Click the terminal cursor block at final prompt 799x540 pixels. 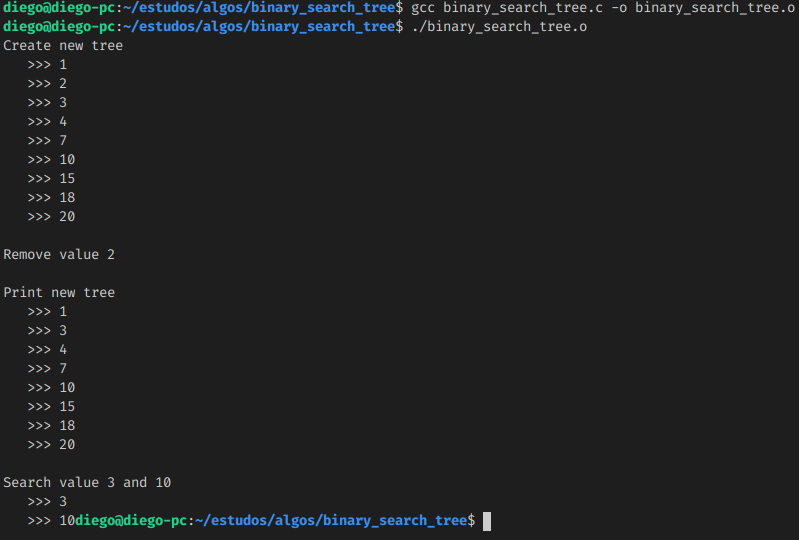pos(487,521)
